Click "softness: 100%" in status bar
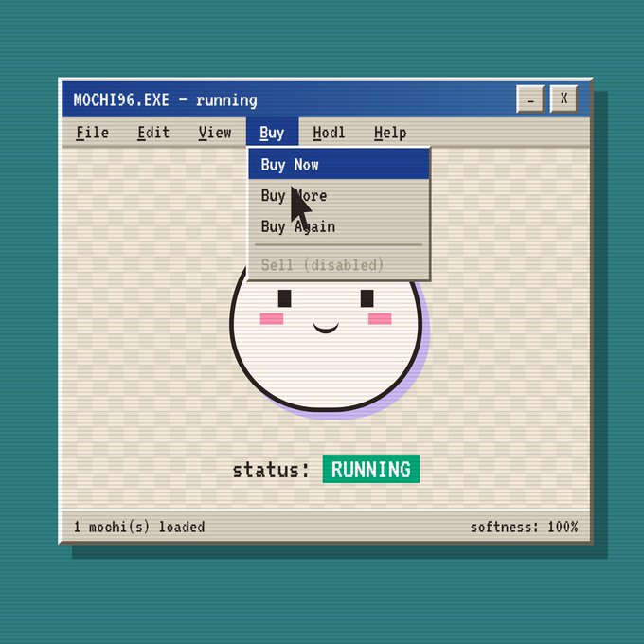 coord(524,527)
